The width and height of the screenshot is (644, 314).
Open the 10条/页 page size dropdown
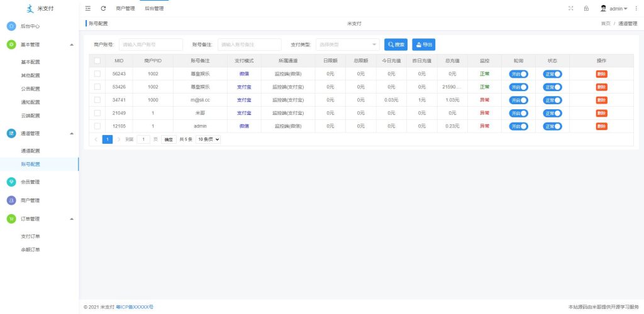coord(208,139)
